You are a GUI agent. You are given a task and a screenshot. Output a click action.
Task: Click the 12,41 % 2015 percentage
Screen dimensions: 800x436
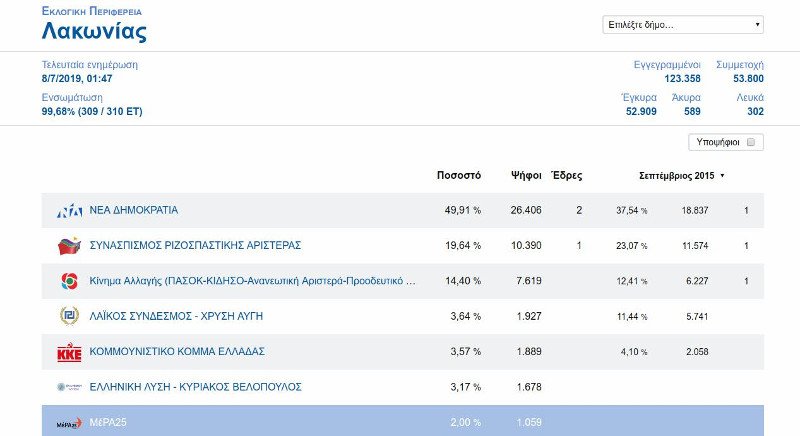coord(632,280)
